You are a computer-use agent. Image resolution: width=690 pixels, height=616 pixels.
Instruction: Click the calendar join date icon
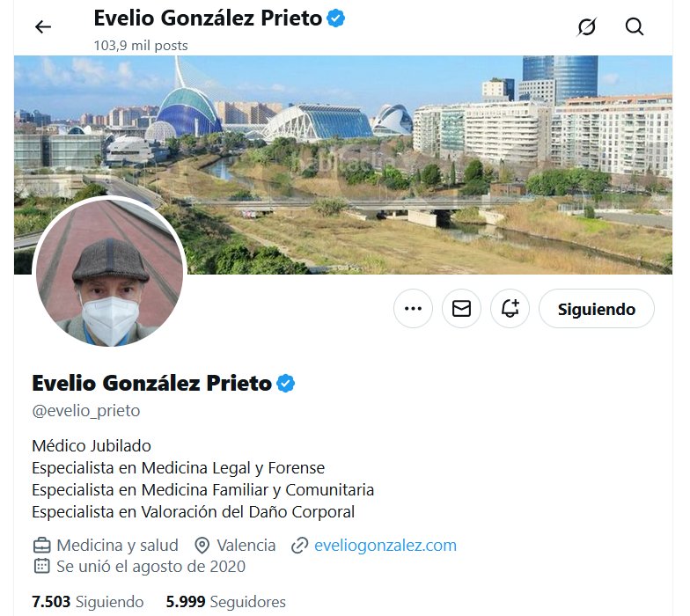[x=42, y=566]
